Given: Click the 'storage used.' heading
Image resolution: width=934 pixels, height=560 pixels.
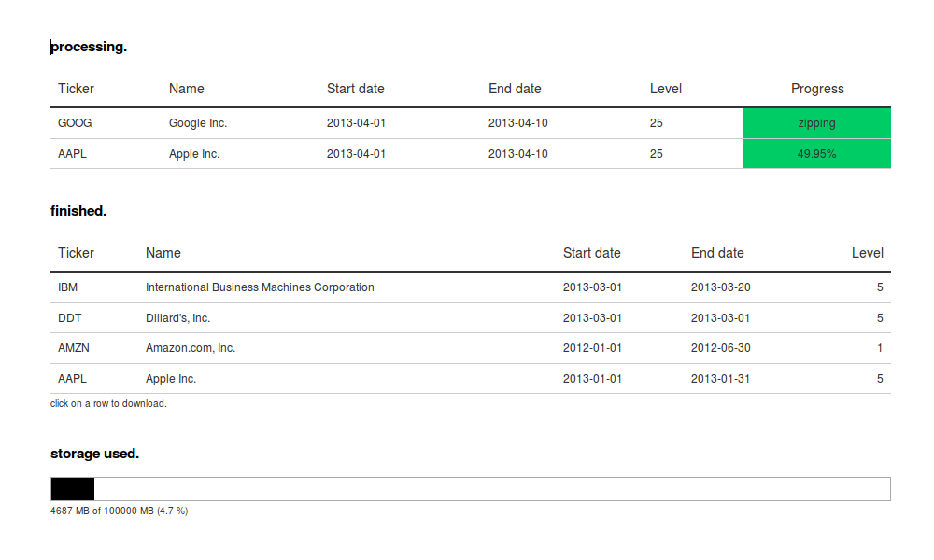Looking at the screenshot, I should coord(94,454).
